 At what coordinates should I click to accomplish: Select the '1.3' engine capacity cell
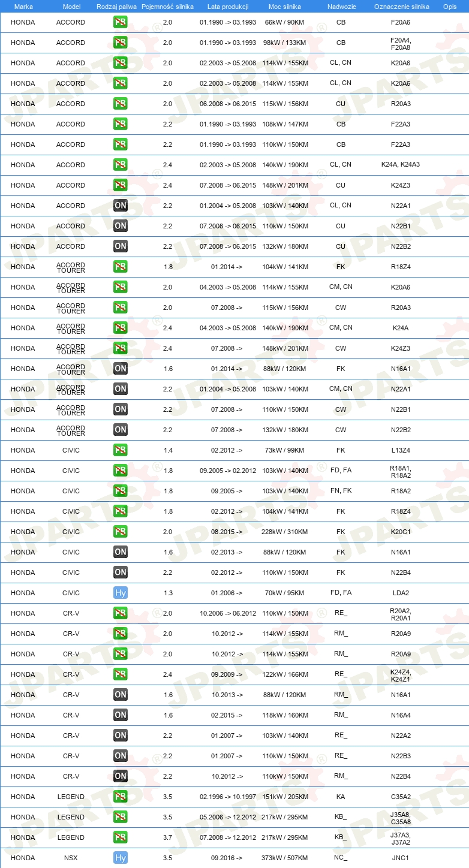click(x=168, y=593)
